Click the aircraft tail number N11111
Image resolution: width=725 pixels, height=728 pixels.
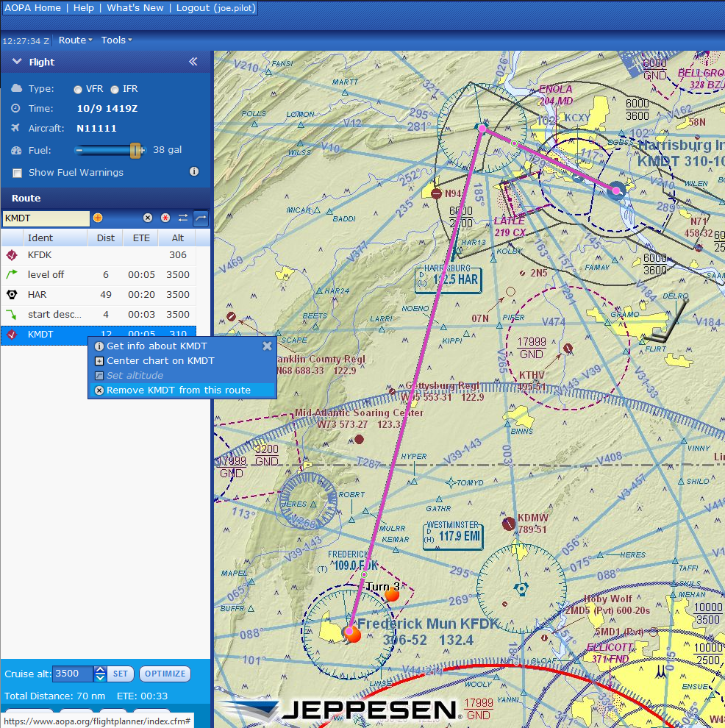coord(96,129)
